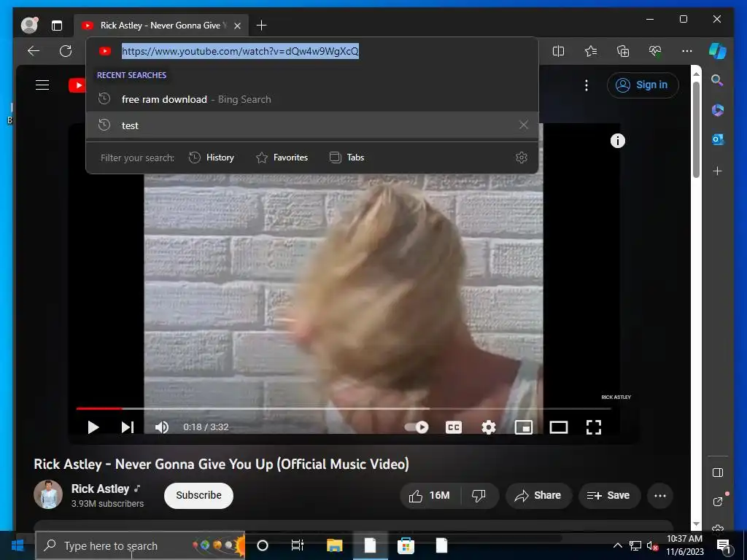Image resolution: width=747 pixels, height=560 pixels.
Task: Open Edge sidebar search icon
Action: click(x=718, y=80)
